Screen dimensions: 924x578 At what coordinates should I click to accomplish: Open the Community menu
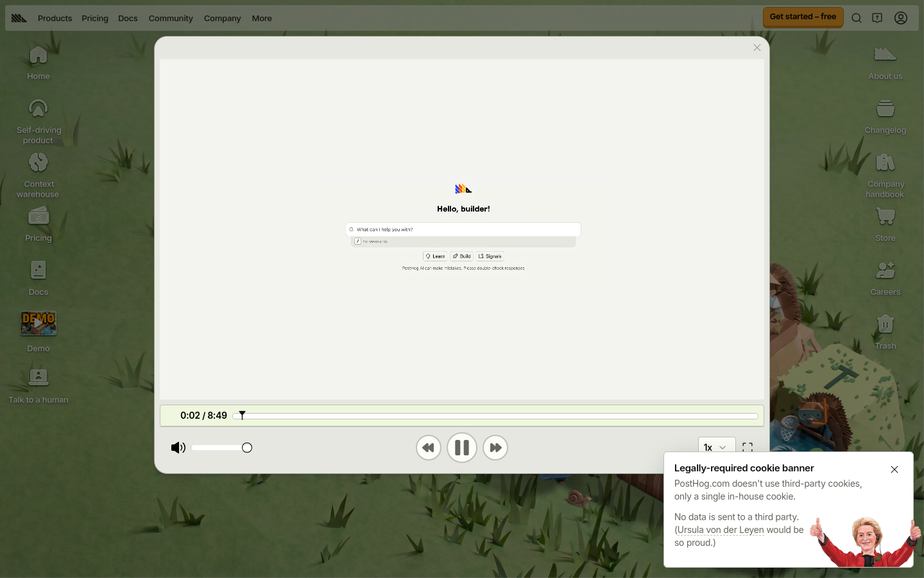coord(171,18)
